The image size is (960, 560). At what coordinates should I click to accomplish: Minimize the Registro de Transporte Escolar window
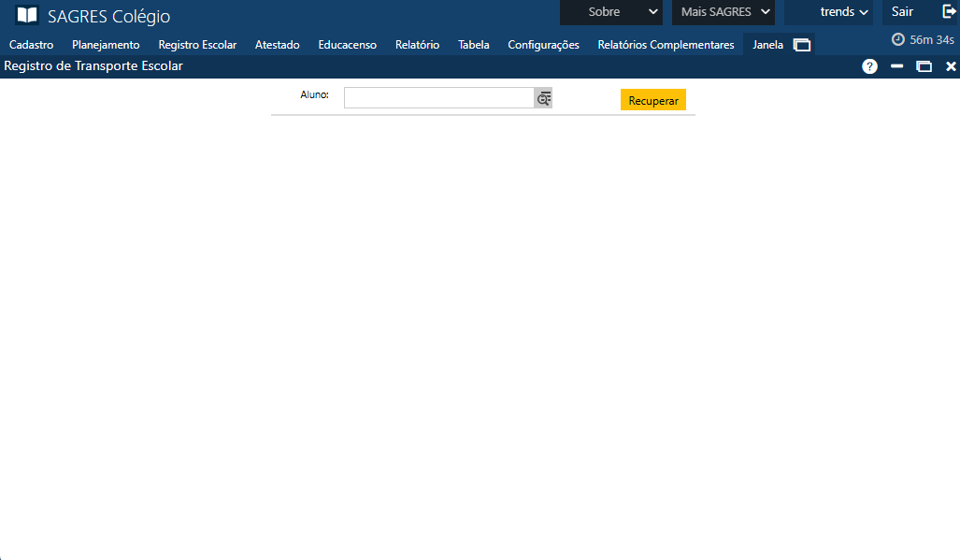point(897,66)
